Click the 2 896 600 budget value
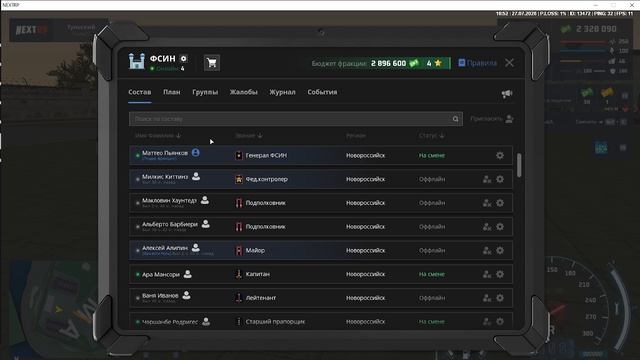This screenshot has width=640, height=360. click(389, 63)
